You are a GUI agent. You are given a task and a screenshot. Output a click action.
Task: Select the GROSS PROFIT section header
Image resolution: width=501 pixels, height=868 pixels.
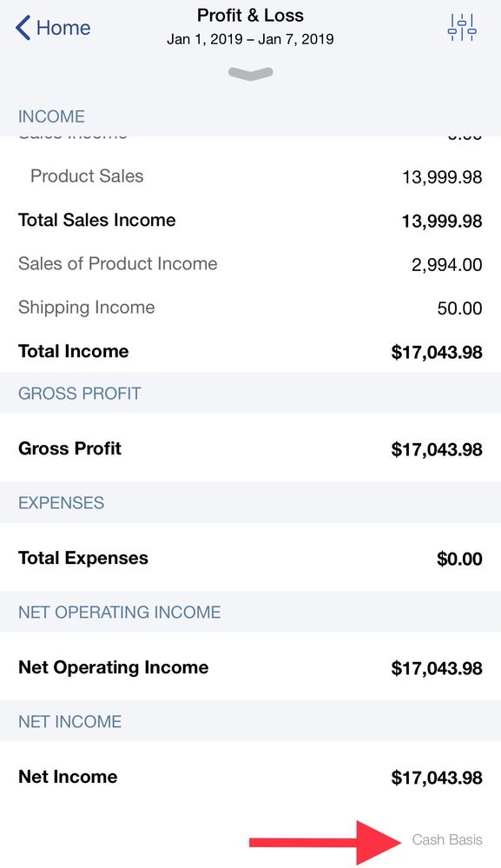(80, 393)
